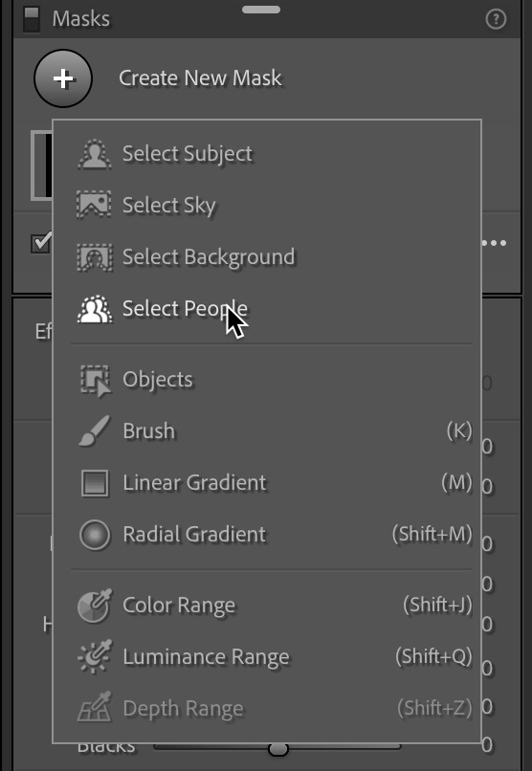Click the Select Subject icon
Image resolution: width=532 pixels, height=771 pixels.
click(95, 154)
